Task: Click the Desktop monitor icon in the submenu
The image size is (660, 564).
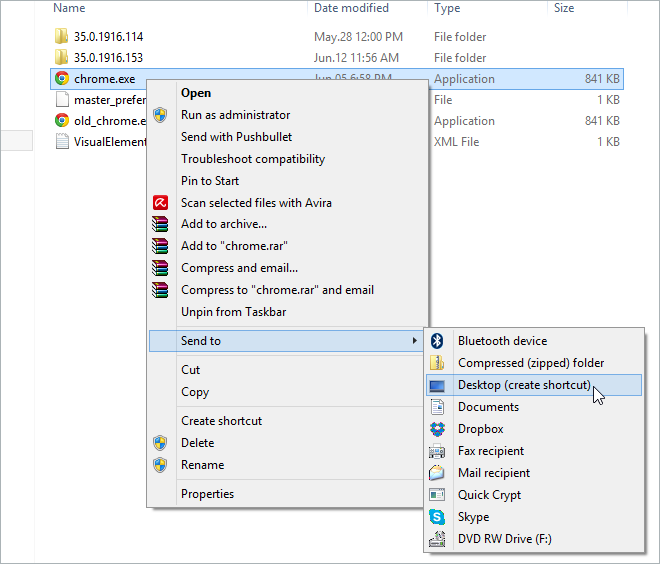Action: pyautogui.click(x=437, y=385)
